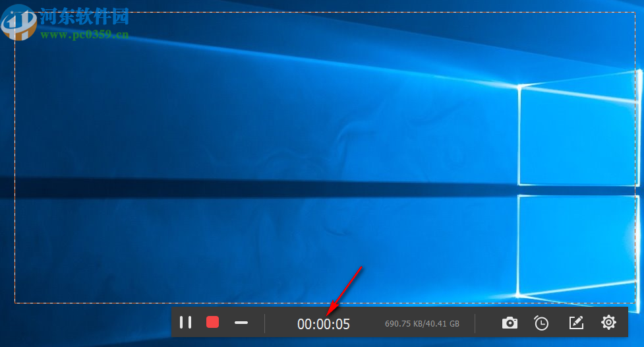Screen dimensions: 644x347
Task: Open the recording timer clock icon
Action: pyautogui.click(x=541, y=323)
